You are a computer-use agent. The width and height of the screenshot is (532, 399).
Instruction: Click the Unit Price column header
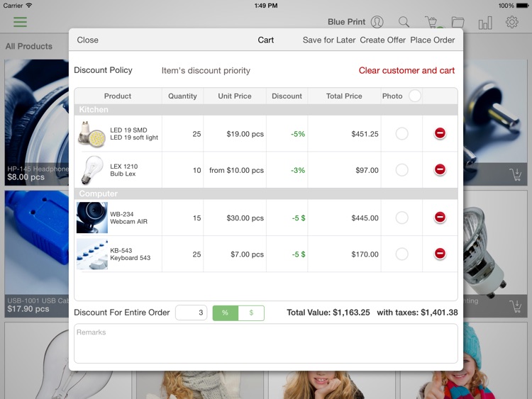coord(235,96)
